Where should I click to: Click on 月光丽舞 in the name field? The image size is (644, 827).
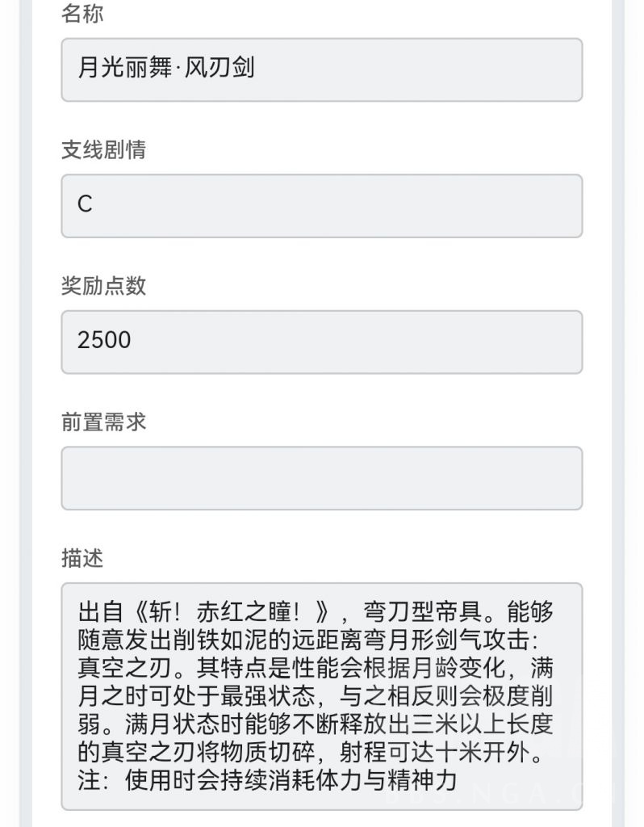tap(125, 68)
